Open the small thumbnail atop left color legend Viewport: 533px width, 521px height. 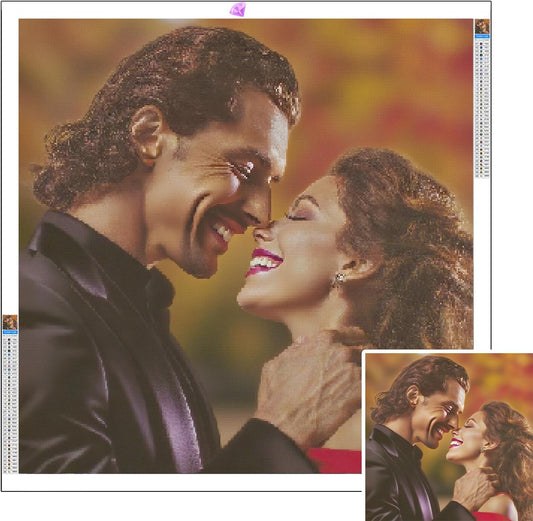click(x=10, y=322)
